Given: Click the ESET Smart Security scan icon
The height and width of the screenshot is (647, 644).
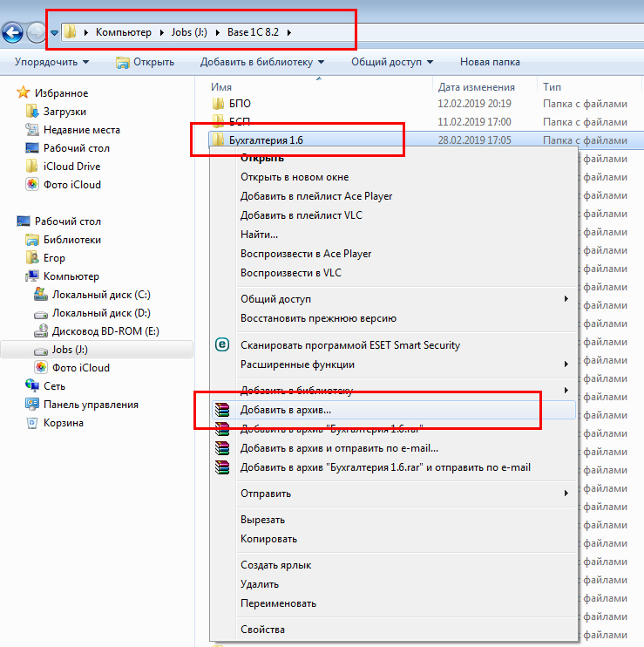Looking at the screenshot, I should tap(221, 345).
